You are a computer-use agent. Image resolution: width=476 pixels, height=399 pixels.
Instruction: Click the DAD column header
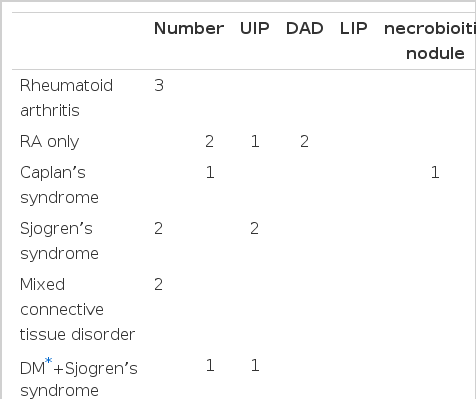click(x=305, y=28)
